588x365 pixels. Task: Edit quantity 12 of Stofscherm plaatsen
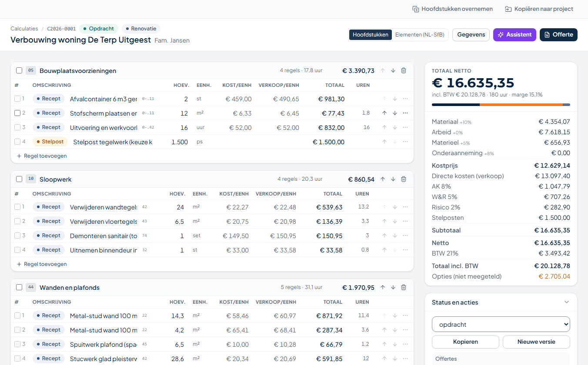point(184,113)
